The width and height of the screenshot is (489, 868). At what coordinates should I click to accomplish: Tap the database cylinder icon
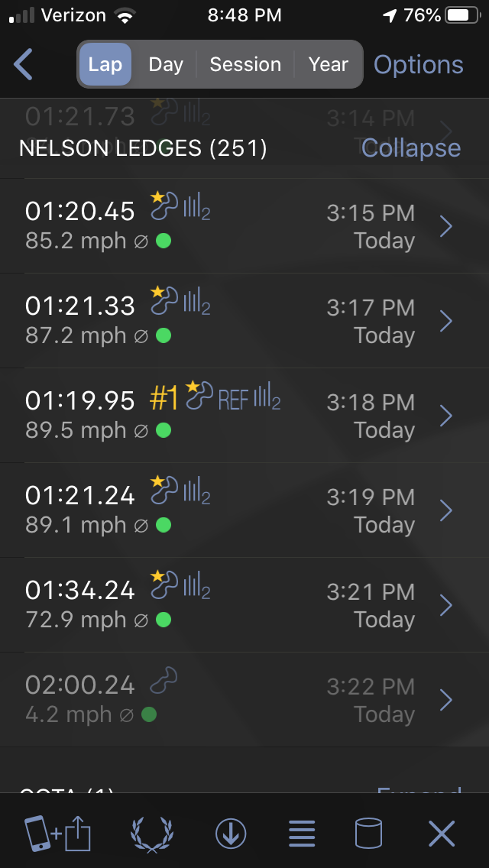368,833
